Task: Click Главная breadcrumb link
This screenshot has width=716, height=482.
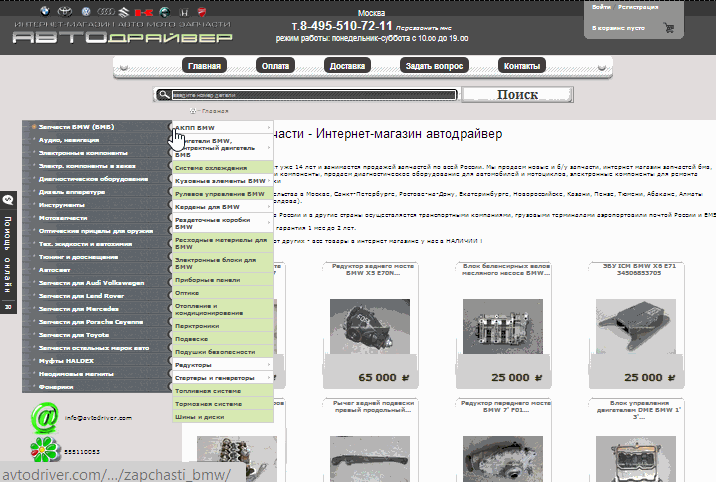Action: click(215, 111)
